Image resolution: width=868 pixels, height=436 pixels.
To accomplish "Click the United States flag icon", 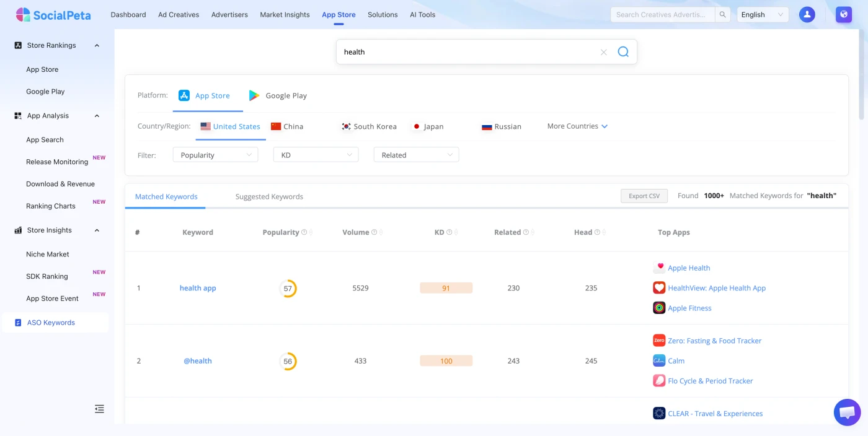I will pyautogui.click(x=205, y=126).
